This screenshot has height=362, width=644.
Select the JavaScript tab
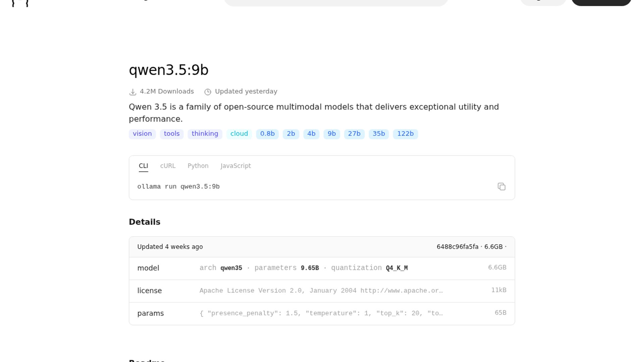click(x=235, y=166)
